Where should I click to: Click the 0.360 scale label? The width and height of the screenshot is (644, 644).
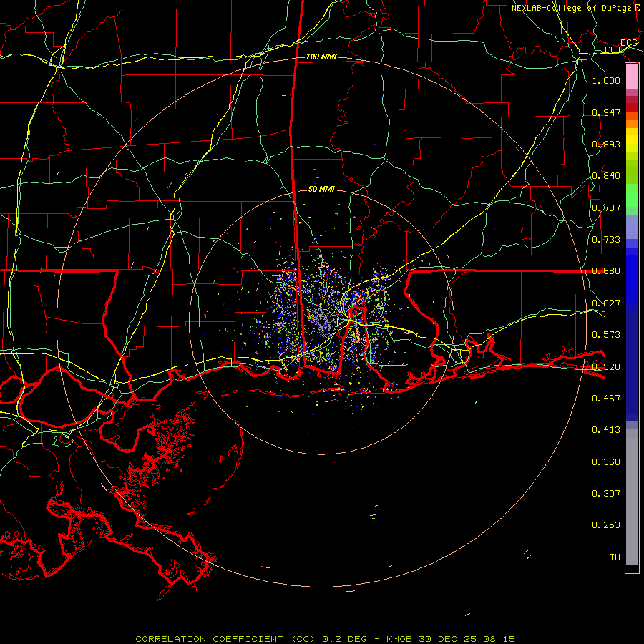tap(606, 462)
